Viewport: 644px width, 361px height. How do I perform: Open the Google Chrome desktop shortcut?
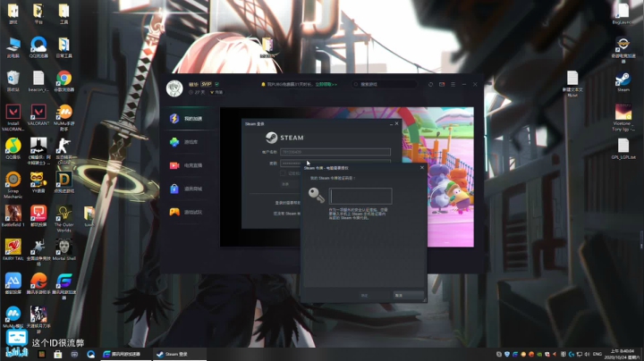64,81
